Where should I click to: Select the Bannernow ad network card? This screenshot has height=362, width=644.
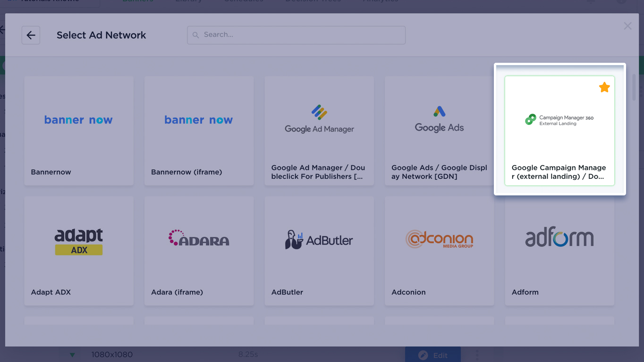[x=79, y=131]
